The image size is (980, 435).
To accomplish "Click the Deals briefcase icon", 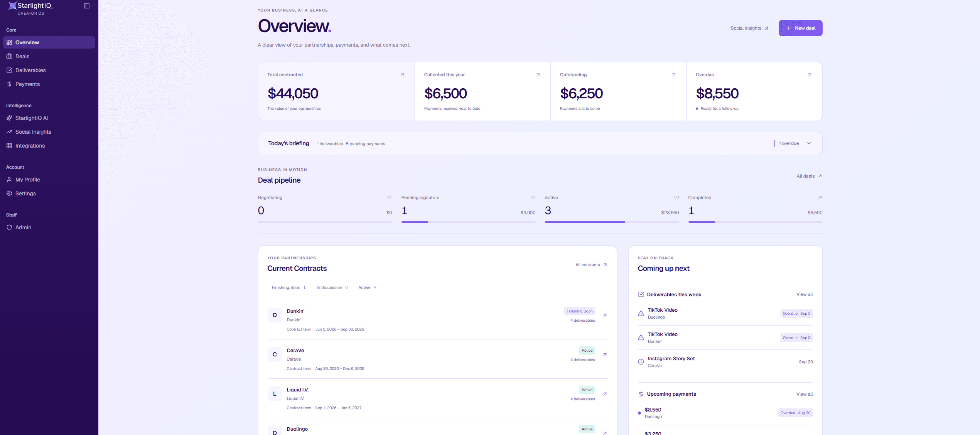I will click(x=9, y=56).
